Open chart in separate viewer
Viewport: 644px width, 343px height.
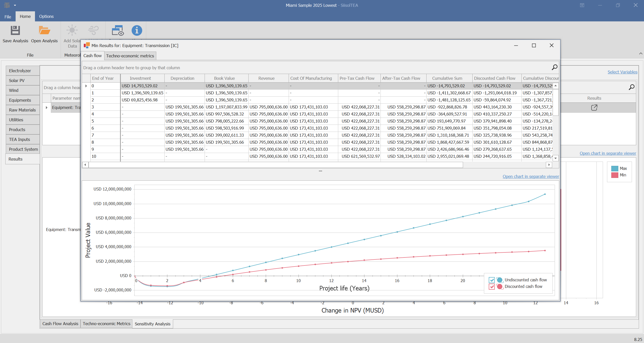point(531,176)
